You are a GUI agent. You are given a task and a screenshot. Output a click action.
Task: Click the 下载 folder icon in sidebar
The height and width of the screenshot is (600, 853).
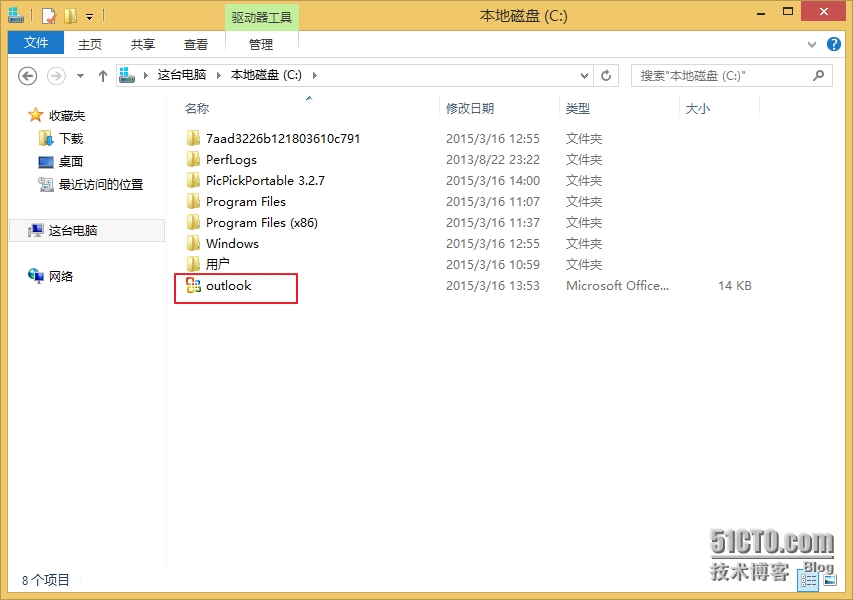click(x=46, y=138)
